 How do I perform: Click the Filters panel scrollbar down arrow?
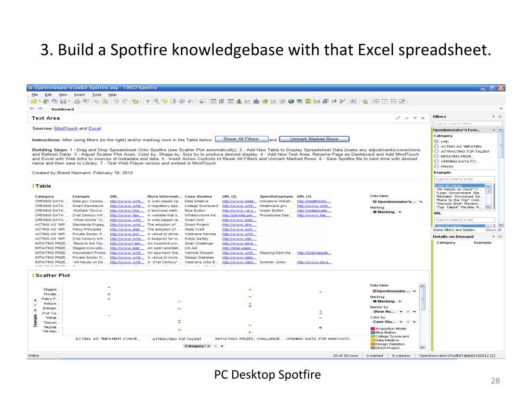(501, 225)
